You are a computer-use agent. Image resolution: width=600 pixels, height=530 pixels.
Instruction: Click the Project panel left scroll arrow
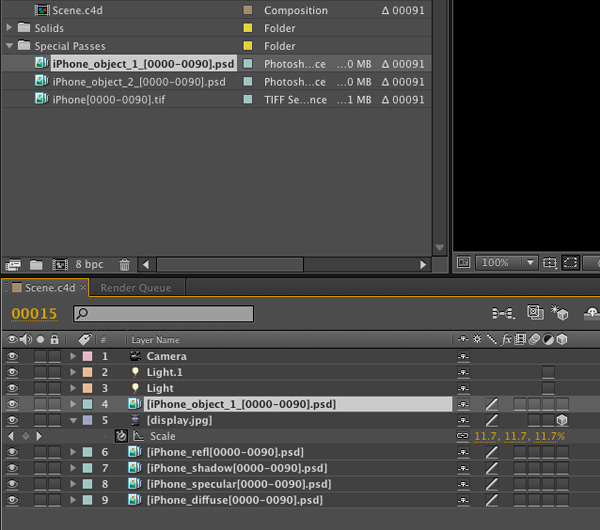(x=146, y=264)
